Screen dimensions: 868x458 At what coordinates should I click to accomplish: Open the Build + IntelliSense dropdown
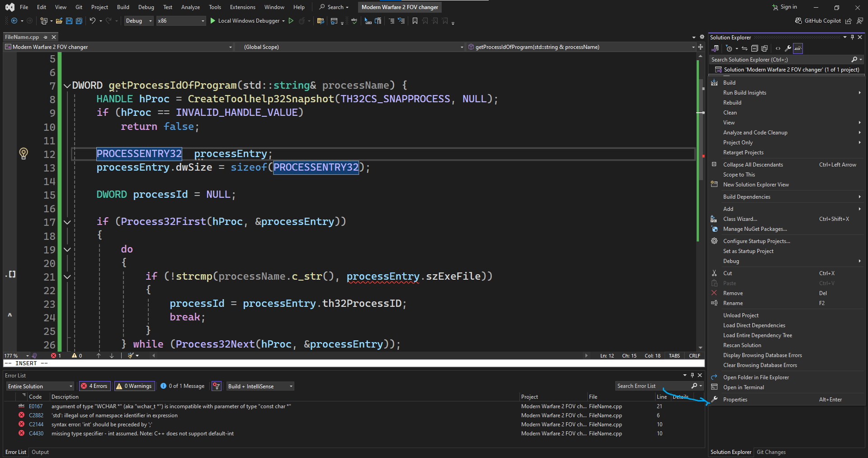coord(260,386)
